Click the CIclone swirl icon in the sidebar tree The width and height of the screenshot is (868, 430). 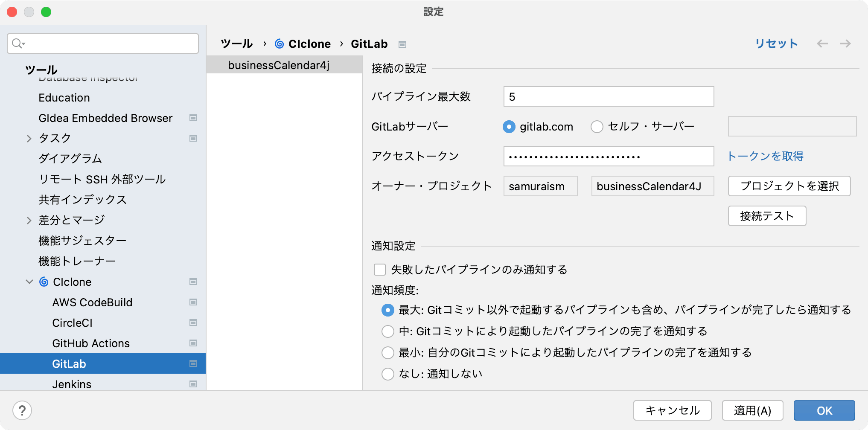tap(44, 282)
